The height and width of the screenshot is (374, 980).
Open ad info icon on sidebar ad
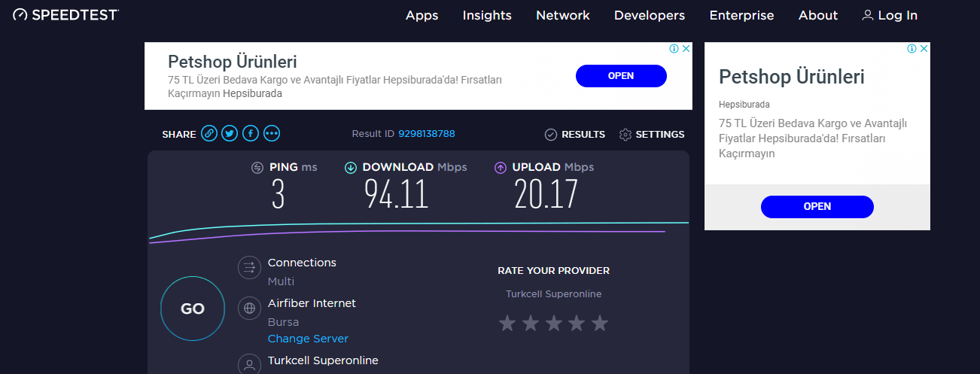tap(912, 49)
